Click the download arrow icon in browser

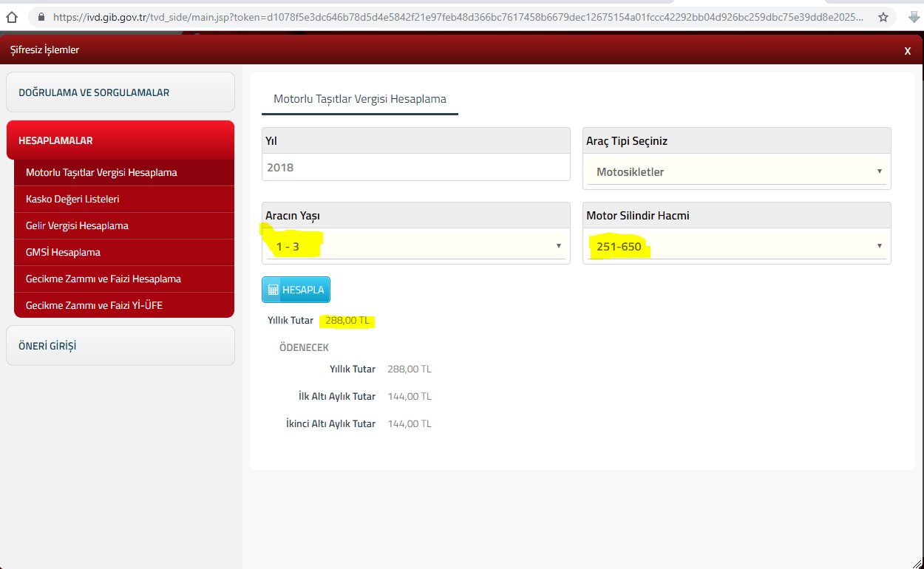[914, 17]
